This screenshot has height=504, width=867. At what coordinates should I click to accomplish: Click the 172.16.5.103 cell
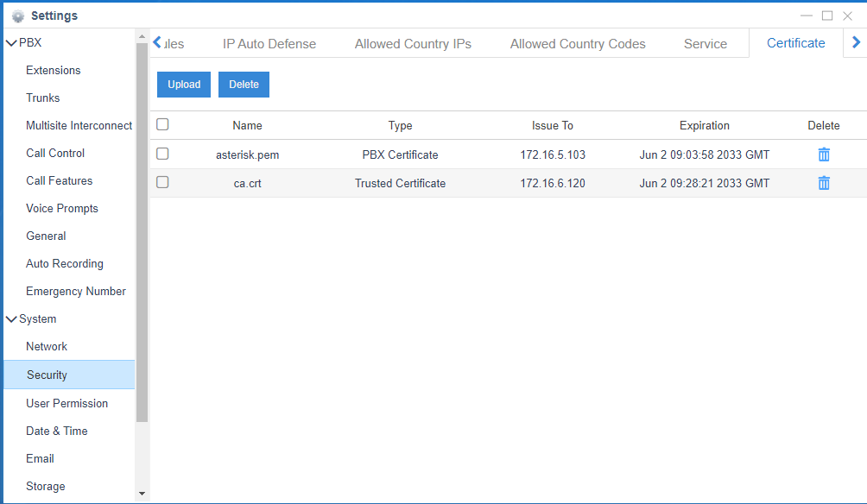click(553, 154)
